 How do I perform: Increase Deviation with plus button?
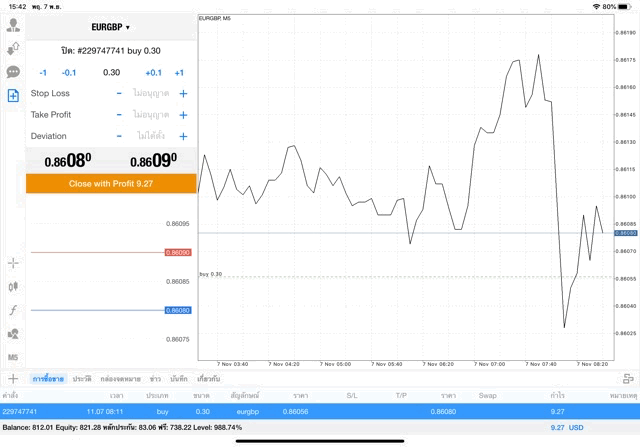click(x=183, y=136)
